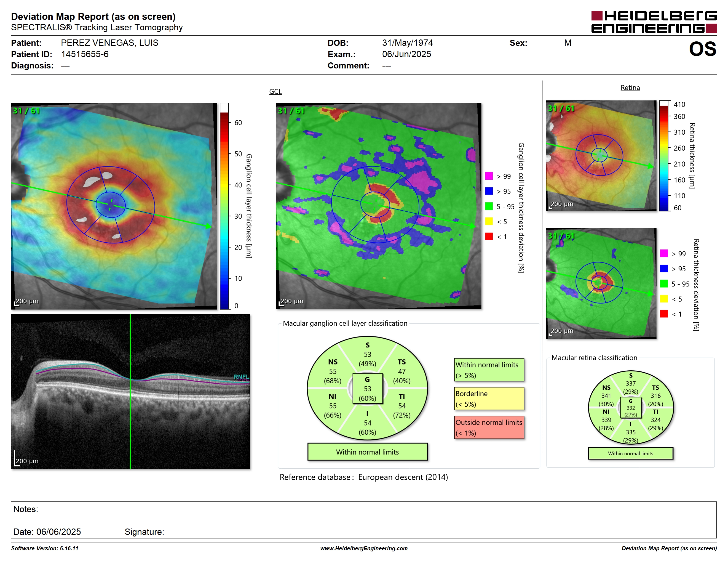The image size is (728, 563).
Task: Click the retina sector I value 335 (29%)
Action: point(631,436)
